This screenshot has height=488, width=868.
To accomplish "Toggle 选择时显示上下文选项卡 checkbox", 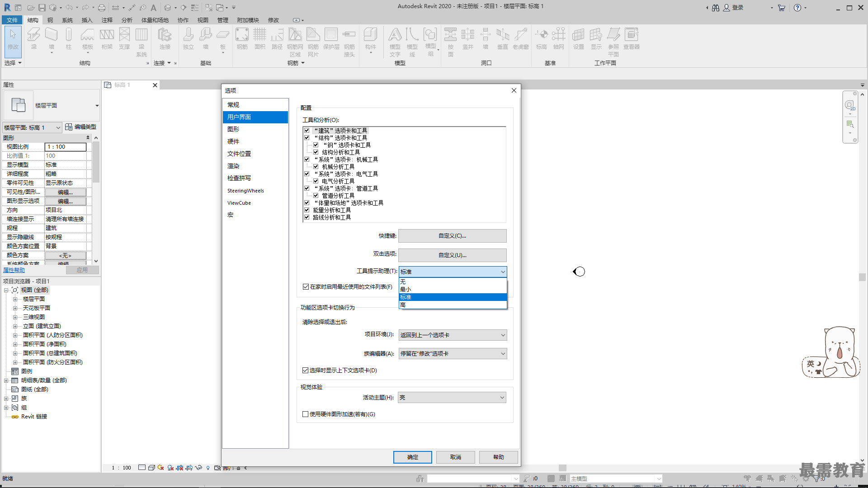I will [306, 370].
